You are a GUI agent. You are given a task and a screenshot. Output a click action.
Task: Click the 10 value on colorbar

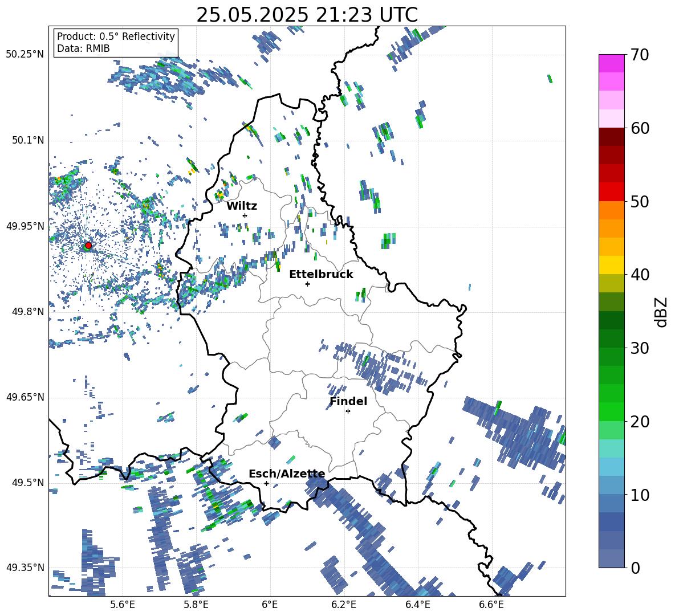(x=640, y=495)
